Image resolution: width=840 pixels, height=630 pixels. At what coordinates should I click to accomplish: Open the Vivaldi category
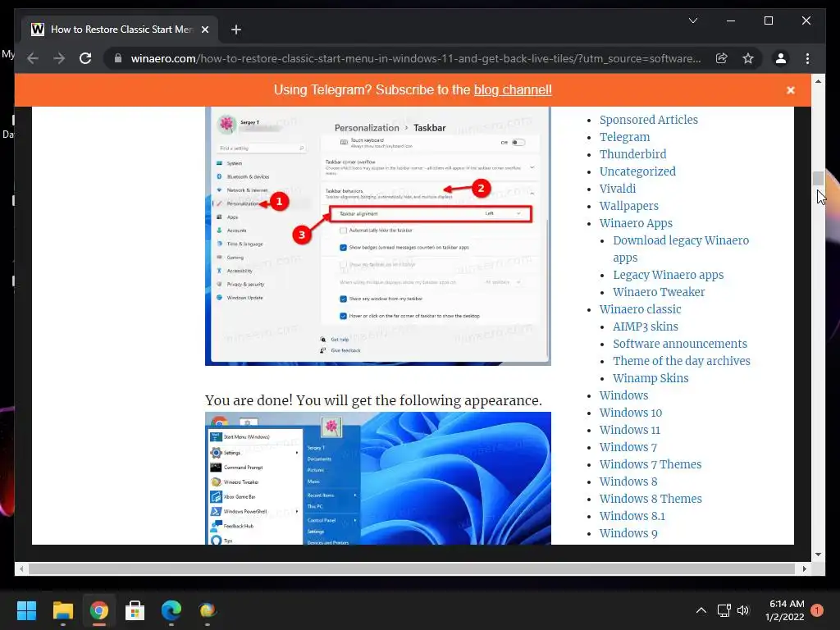click(x=617, y=189)
